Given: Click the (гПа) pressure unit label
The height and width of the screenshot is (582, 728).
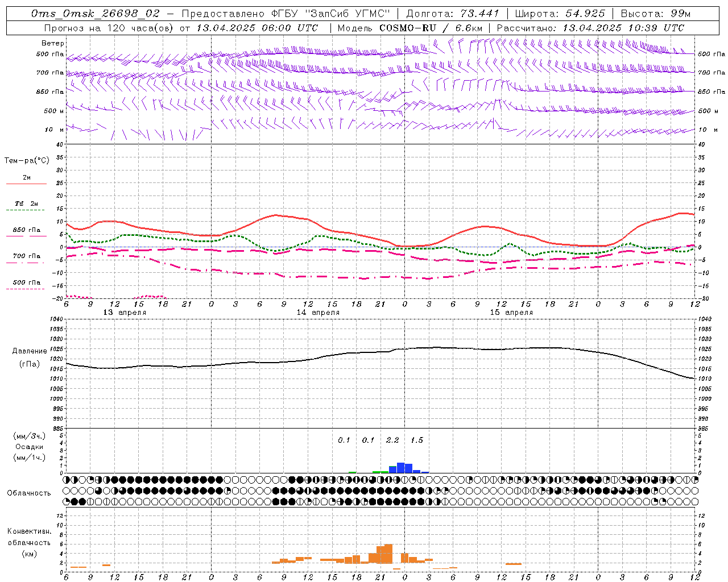Looking at the screenshot, I should click(x=30, y=364).
